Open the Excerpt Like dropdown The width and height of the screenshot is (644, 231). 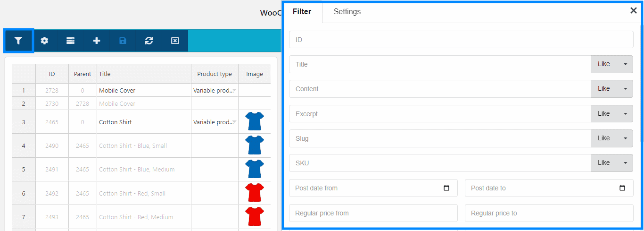[x=612, y=114]
